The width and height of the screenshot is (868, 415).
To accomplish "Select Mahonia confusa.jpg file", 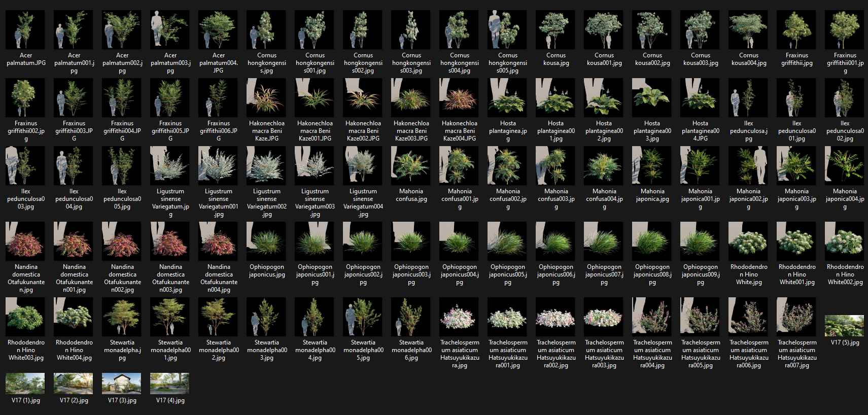I will (411, 166).
